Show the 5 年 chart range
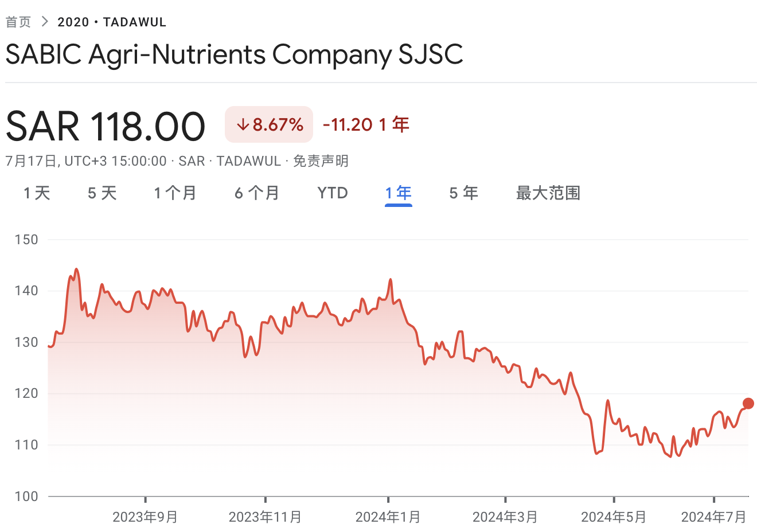The image size is (757, 532). point(463,193)
